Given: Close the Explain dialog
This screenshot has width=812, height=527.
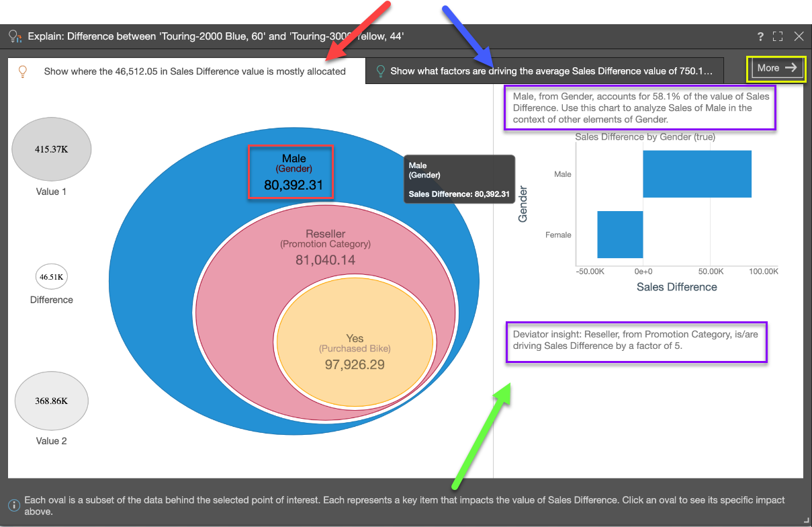Looking at the screenshot, I should tap(799, 36).
